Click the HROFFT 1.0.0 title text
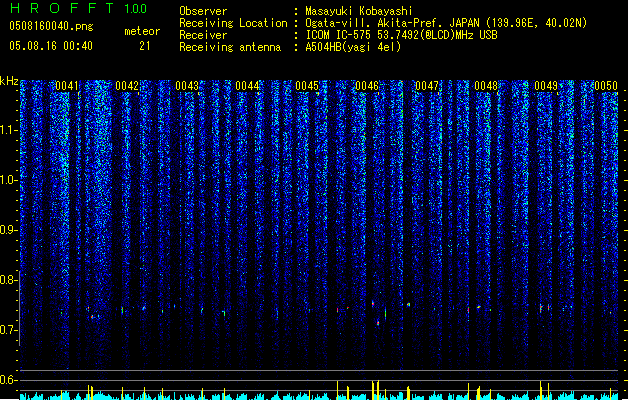The height and width of the screenshot is (400, 629). pos(78,8)
